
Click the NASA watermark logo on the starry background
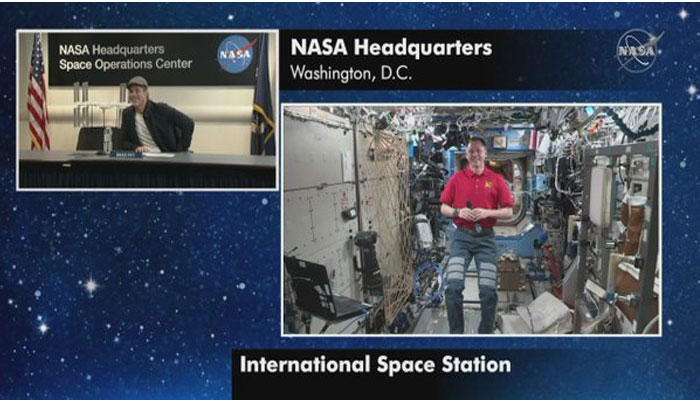639,50
